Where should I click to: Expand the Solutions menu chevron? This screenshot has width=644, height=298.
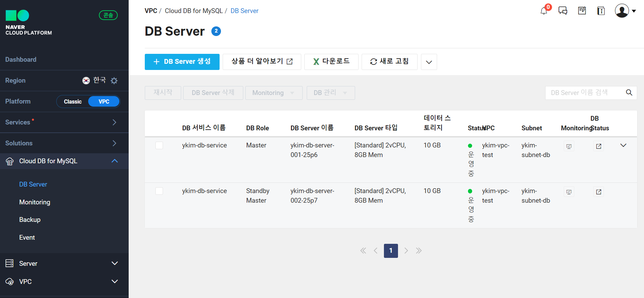click(x=115, y=143)
